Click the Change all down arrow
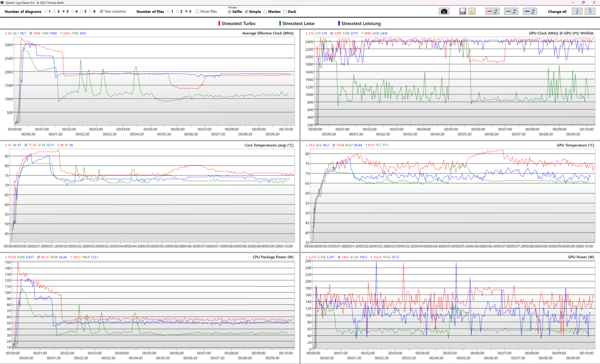The height and width of the screenshot is (364, 600). click(x=590, y=12)
